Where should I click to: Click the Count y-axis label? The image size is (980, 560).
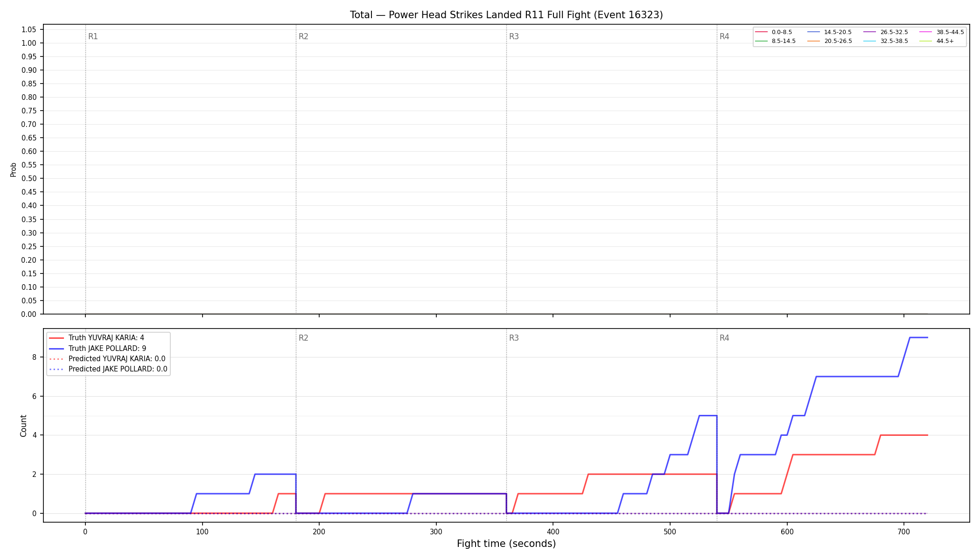(23, 426)
